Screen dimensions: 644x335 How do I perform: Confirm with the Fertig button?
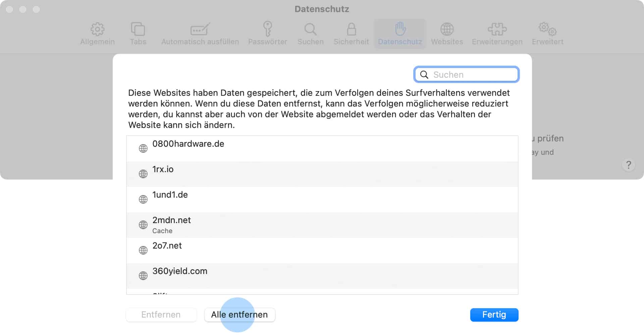click(494, 315)
